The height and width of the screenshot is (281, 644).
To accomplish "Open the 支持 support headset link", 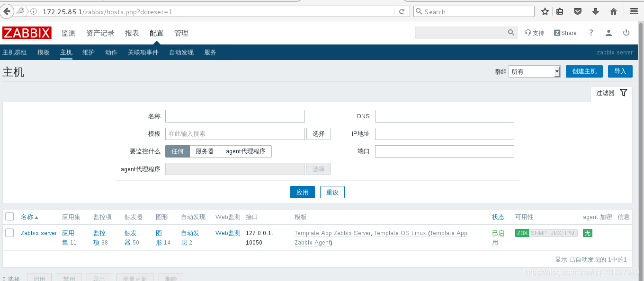I will (535, 33).
